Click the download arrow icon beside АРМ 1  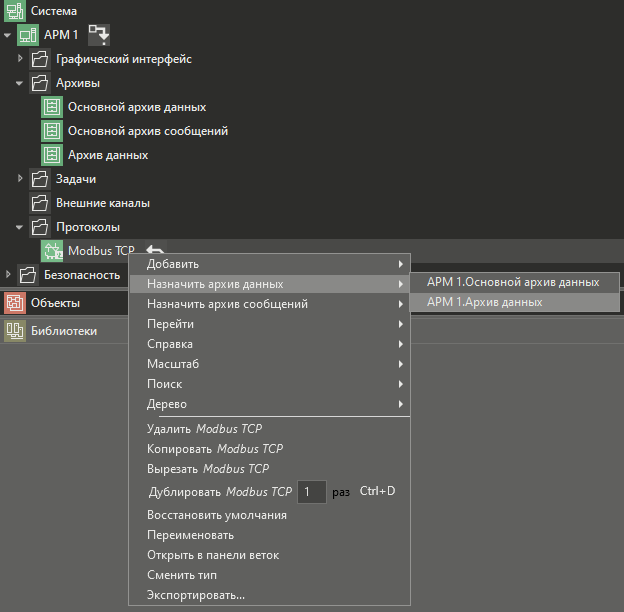tap(100, 36)
